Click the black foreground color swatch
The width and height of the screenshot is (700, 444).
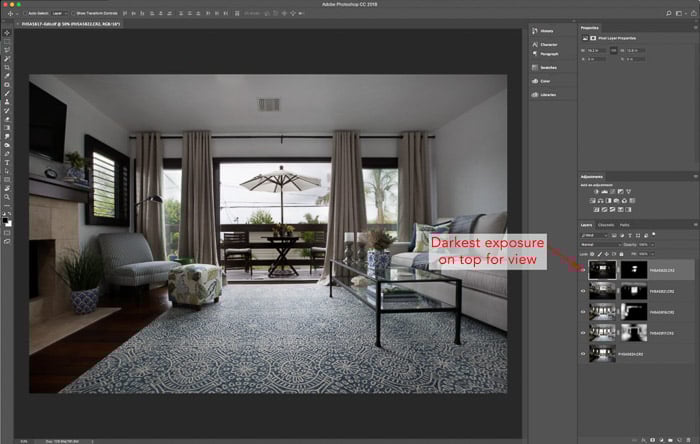(5, 220)
